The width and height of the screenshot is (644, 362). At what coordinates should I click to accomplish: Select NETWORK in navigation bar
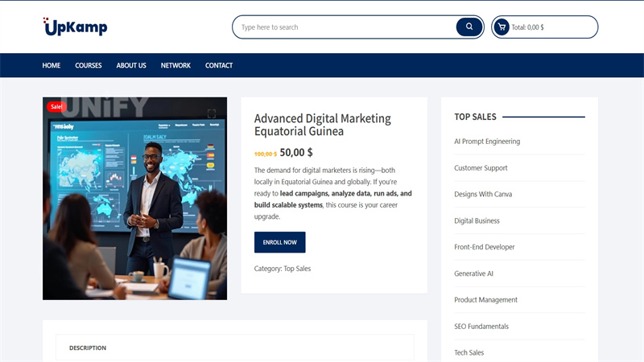pyautogui.click(x=175, y=65)
